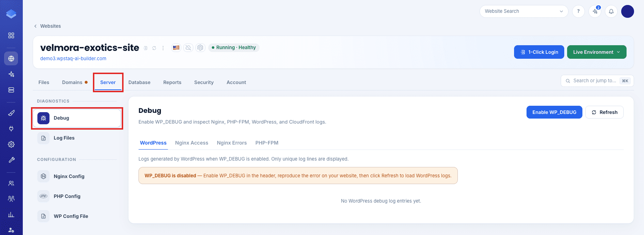Open the paintbrush themes icon in sidebar
Screen dimensions: 644x235
11,113
